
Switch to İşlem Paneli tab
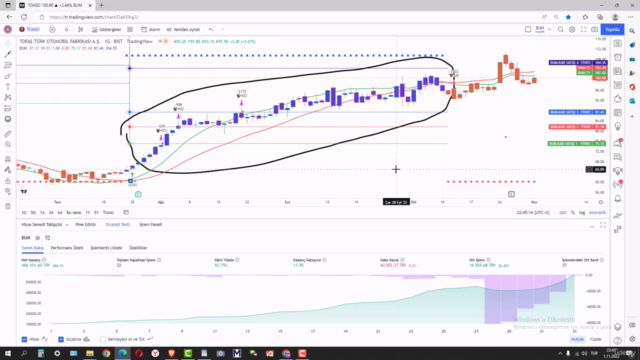coord(151,224)
